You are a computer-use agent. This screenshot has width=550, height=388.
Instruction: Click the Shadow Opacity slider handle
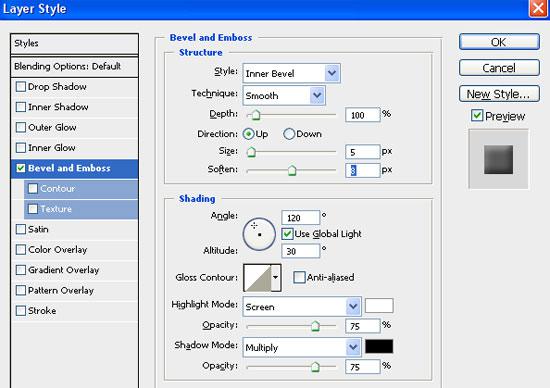coord(315,367)
